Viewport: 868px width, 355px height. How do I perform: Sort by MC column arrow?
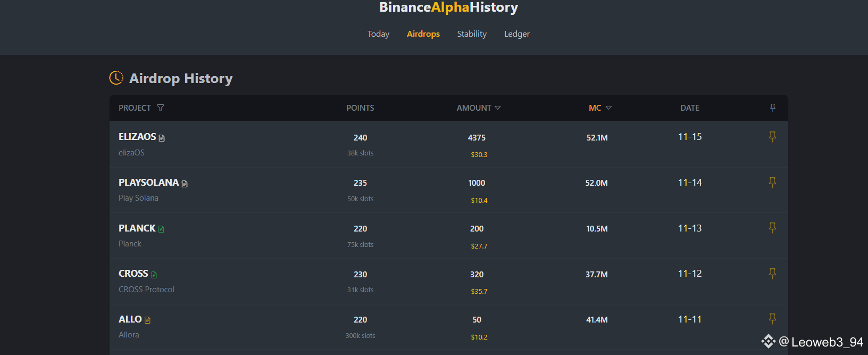click(608, 108)
